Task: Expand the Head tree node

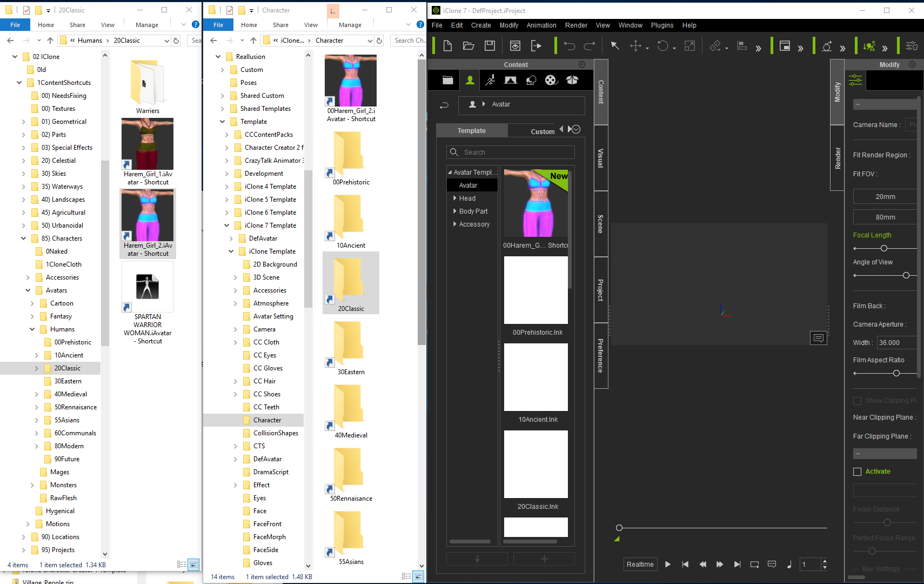Action: pyautogui.click(x=455, y=198)
